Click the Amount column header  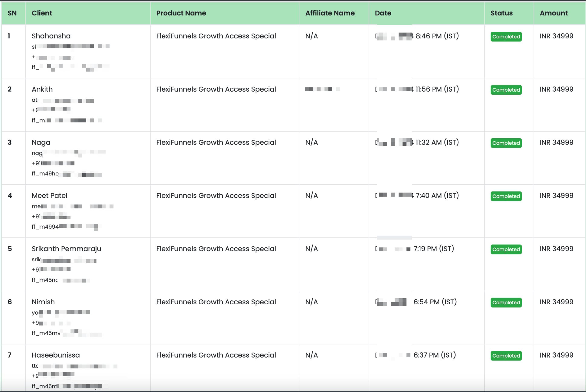coord(554,13)
